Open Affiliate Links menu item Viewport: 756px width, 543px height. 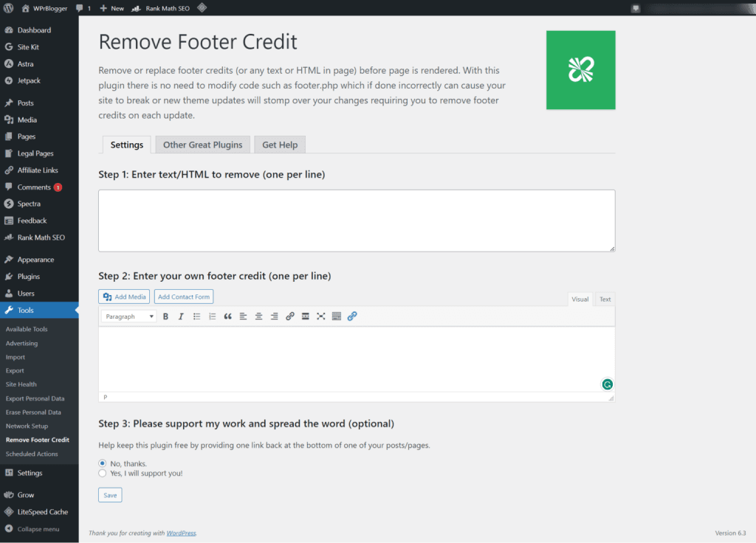[39, 170]
